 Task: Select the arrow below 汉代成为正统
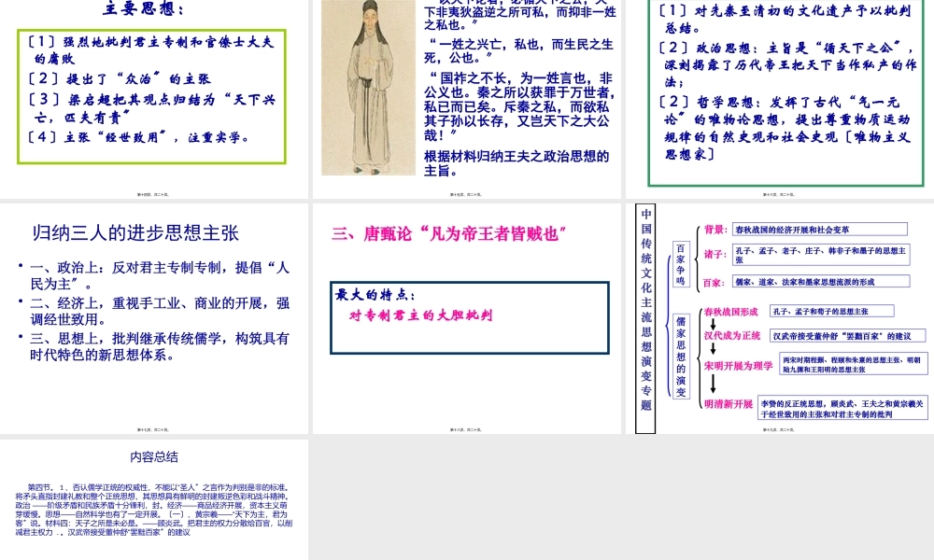713,348
